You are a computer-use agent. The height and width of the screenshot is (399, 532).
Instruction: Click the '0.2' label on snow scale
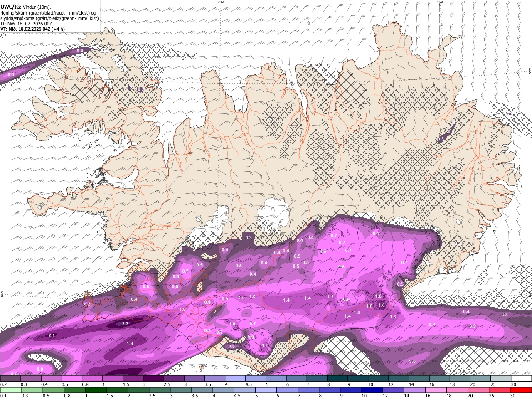tap(3, 384)
